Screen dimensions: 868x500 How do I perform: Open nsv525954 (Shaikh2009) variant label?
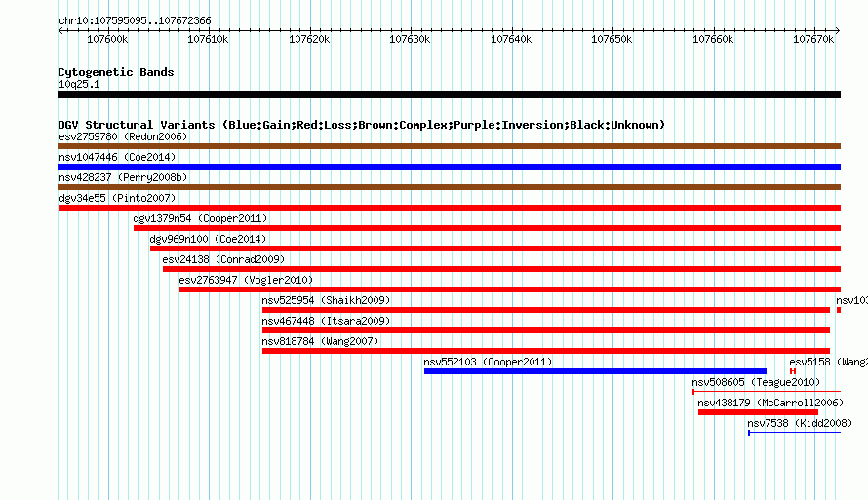326,300
